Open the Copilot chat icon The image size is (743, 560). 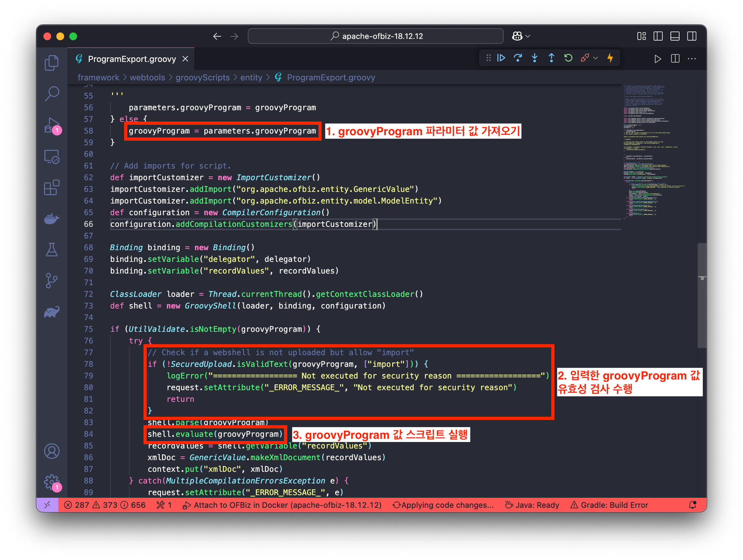point(517,36)
